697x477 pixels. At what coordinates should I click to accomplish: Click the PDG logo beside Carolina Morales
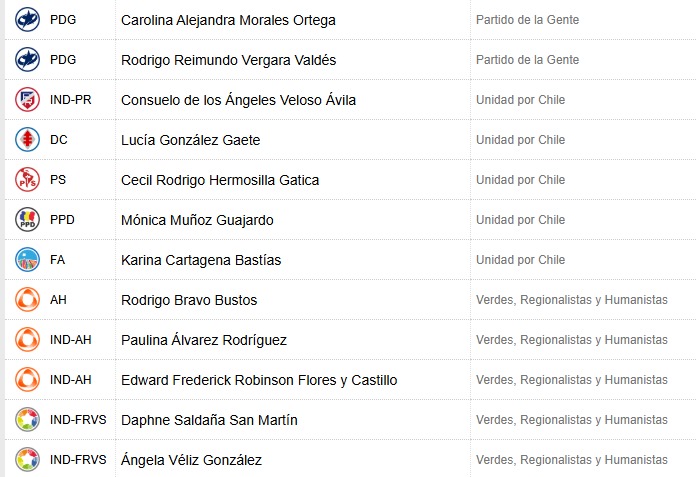[27, 20]
